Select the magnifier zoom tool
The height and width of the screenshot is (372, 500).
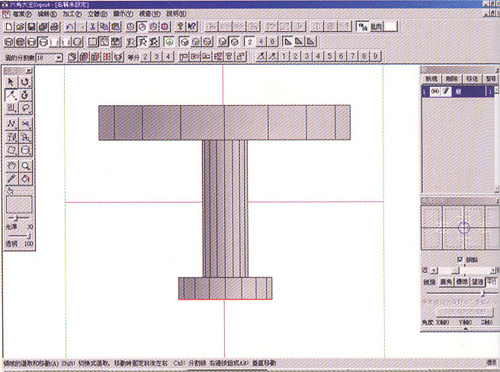(x=25, y=165)
